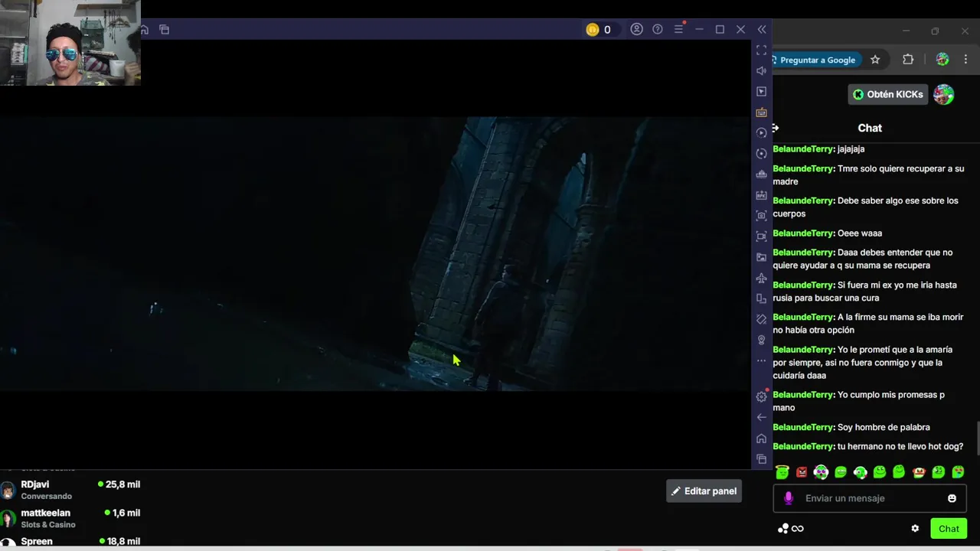980x551 pixels.
Task: Send message with green Chat button
Action: [x=949, y=528]
